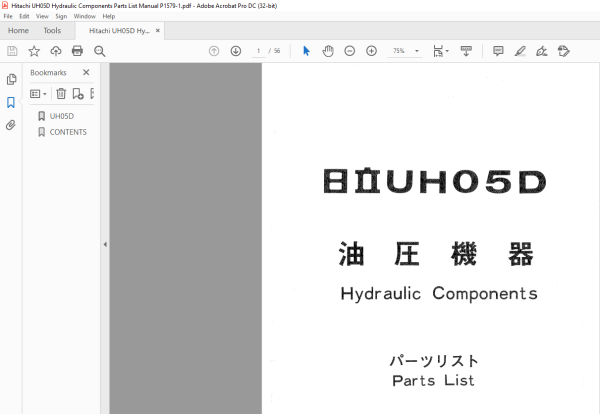Click the Save file icon
The height and width of the screenshot is (414, 600).
tap(12, 51)
